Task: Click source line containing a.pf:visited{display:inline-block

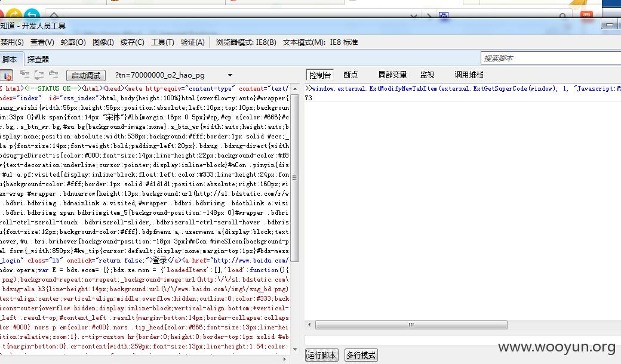Action: click(145, 174)
